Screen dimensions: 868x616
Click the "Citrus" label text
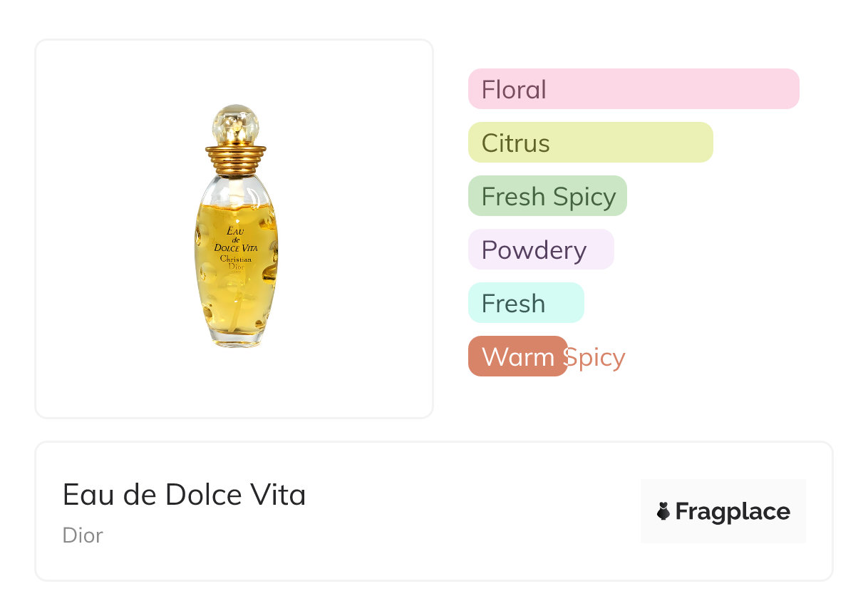click(515, 143)
